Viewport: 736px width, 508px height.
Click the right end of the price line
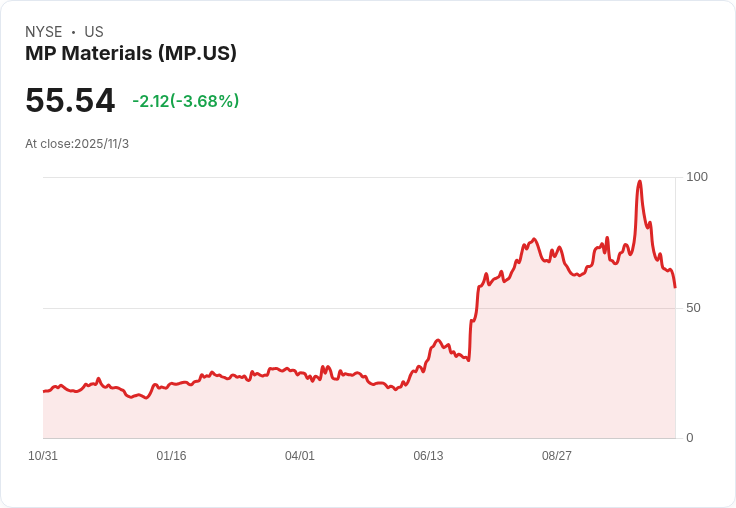click(675, 287)
